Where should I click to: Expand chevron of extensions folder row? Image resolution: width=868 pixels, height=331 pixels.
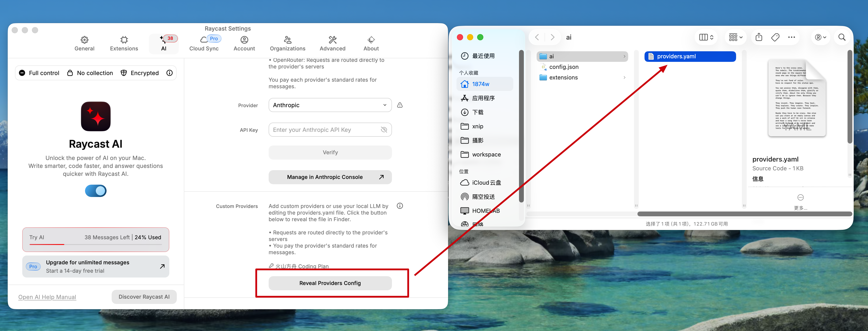click(x=624, y=77)
